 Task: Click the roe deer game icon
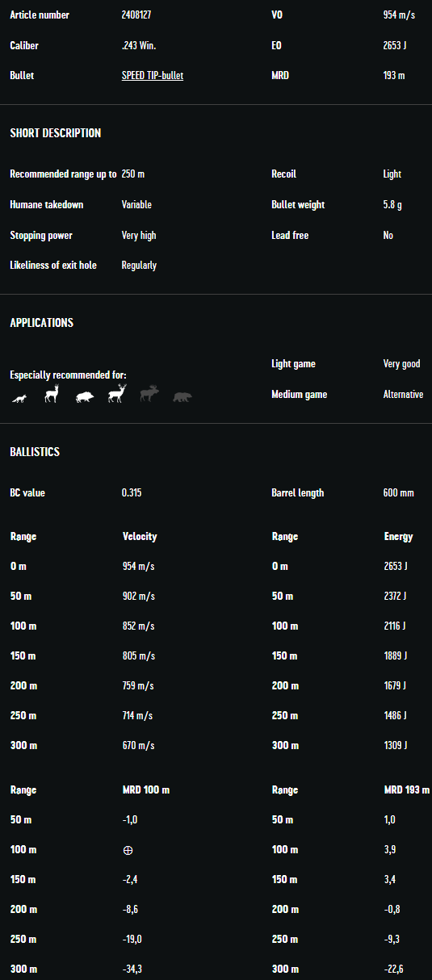click(x=52, y=394)
